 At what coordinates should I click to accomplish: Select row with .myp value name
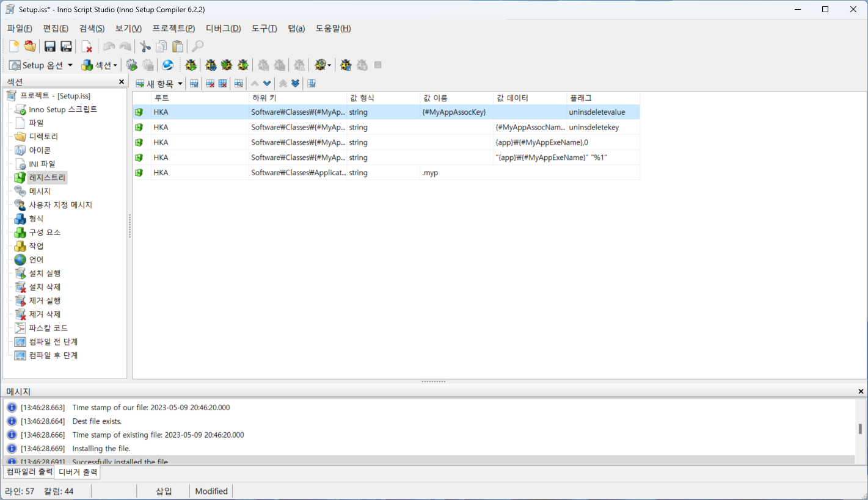tap(386, 173)
